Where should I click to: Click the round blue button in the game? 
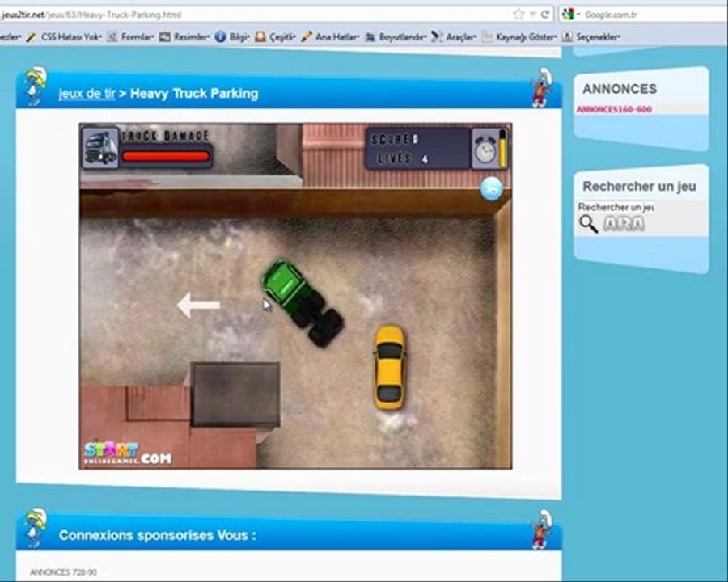pyautogui.click(x=491, y=189)
